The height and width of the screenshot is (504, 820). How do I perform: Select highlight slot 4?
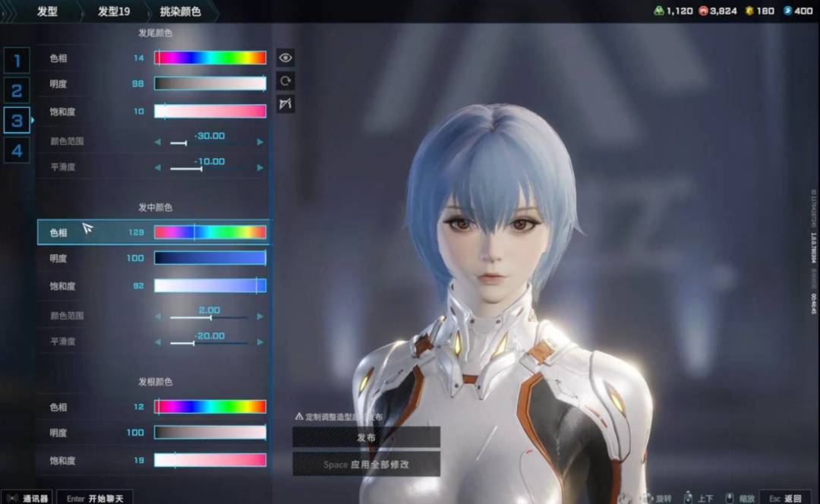pyautogui.click(x=17, y=150)
